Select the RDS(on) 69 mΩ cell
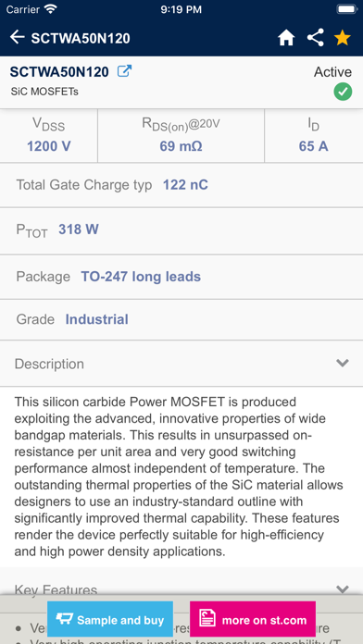 pos(181,135)
